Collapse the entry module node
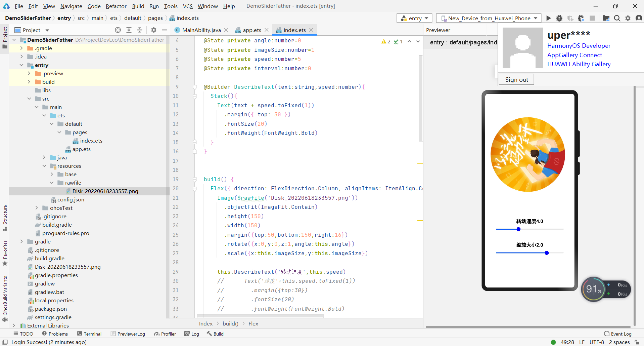Viewport: 644px width, 346px height. (21, 65)
